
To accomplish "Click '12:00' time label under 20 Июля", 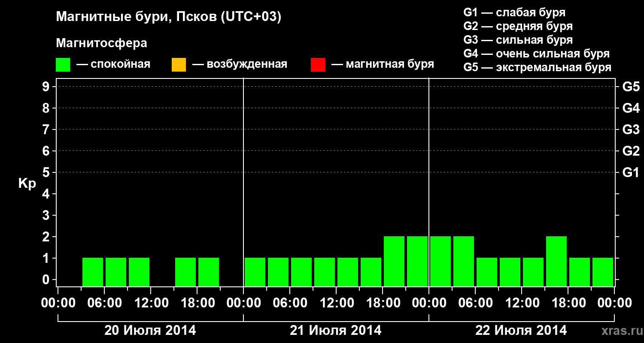I will 151,303.
